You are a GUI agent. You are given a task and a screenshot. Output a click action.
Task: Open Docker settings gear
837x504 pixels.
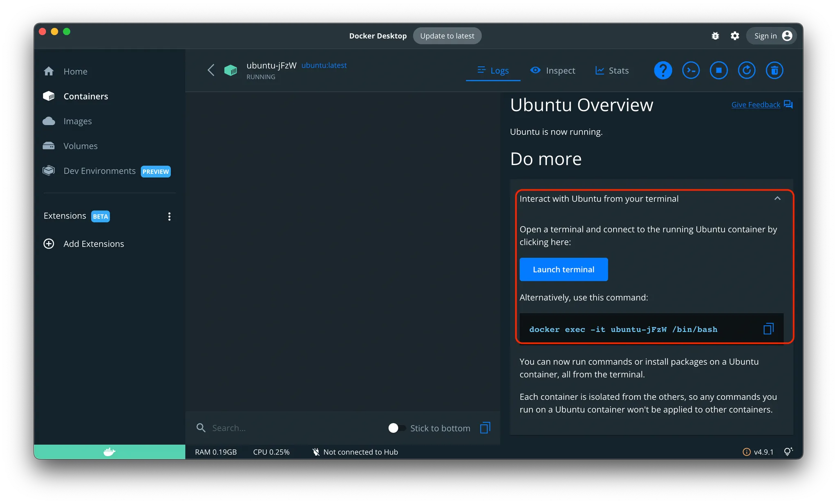click(x=735, y=36)
